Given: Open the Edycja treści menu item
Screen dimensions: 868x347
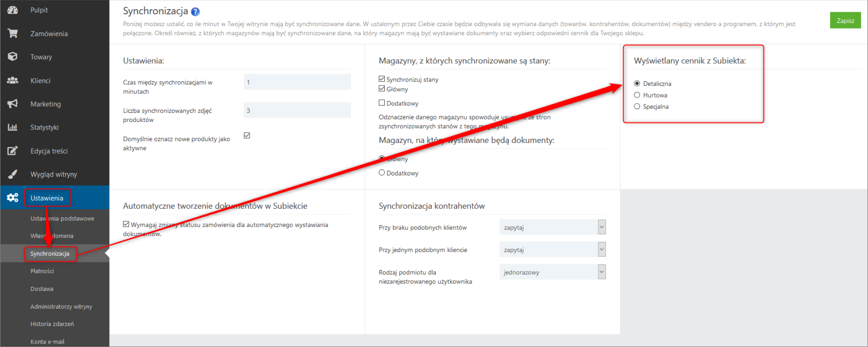Looking at the screenshot, I should pos(55,151).
